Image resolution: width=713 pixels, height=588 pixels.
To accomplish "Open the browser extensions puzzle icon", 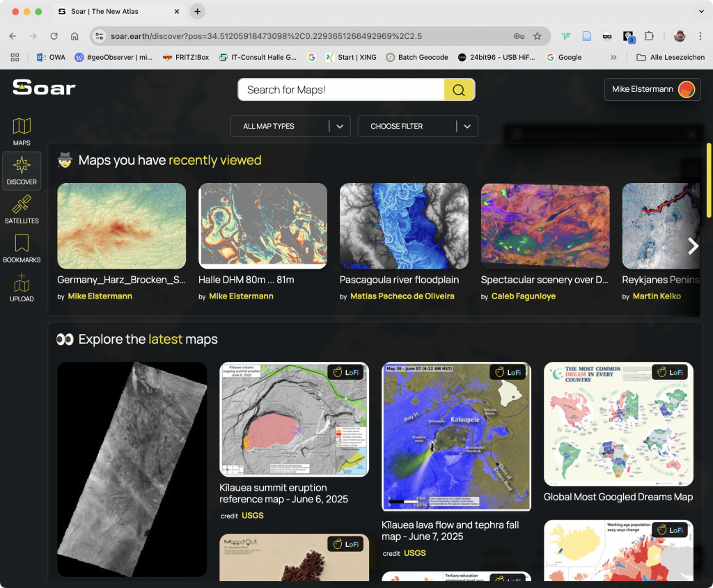I will [649, 36].
